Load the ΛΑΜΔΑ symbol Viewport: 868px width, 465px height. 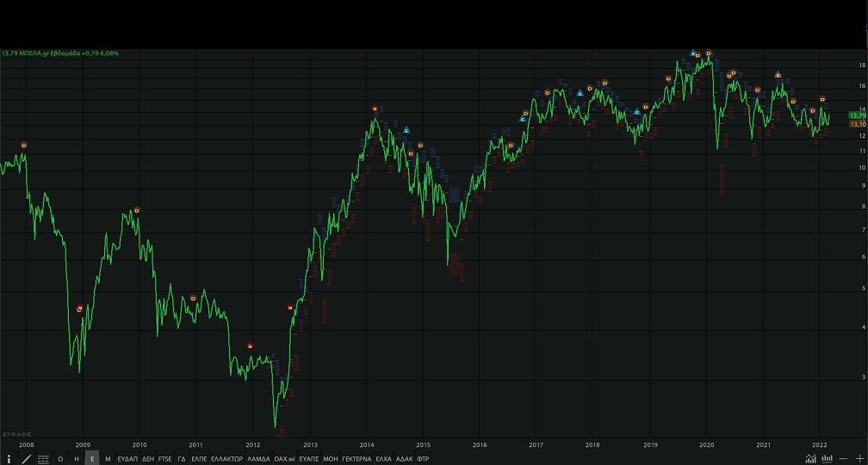tap(258, 458)
